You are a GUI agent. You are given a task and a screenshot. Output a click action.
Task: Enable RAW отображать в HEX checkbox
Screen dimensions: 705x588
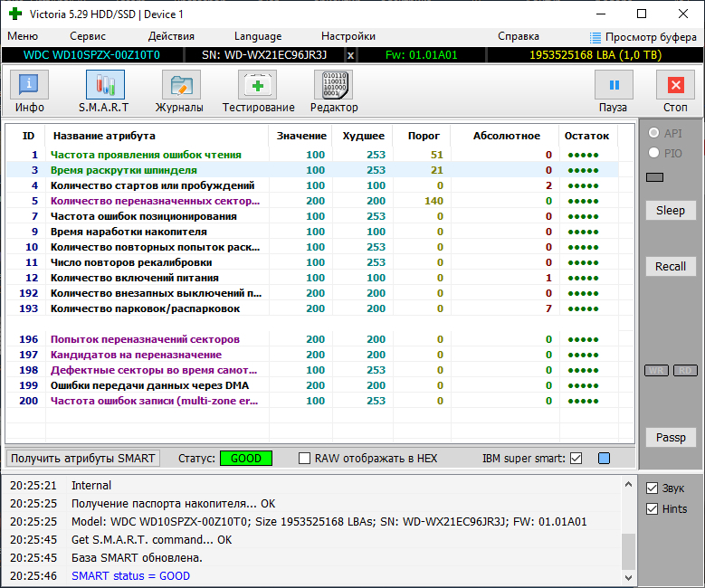(x=305, y=459)
